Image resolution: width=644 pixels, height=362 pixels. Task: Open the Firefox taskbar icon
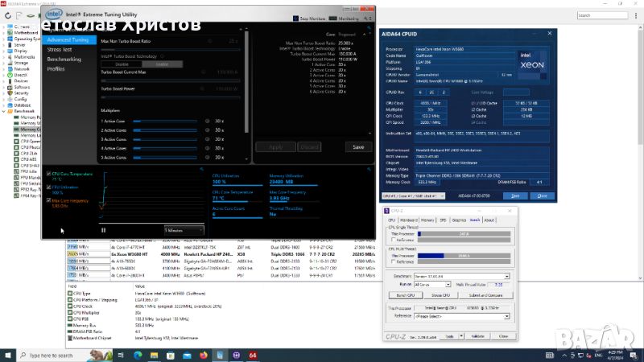click(204, 354)
